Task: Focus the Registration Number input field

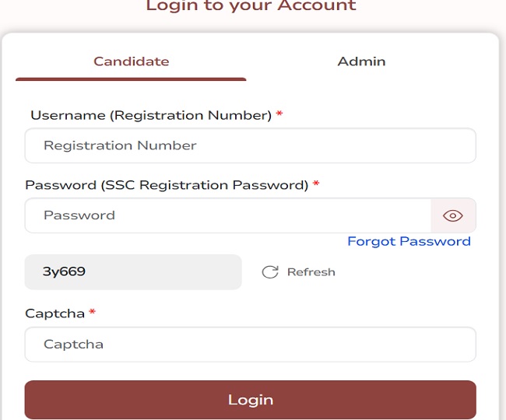Action: tap(250, 145)
